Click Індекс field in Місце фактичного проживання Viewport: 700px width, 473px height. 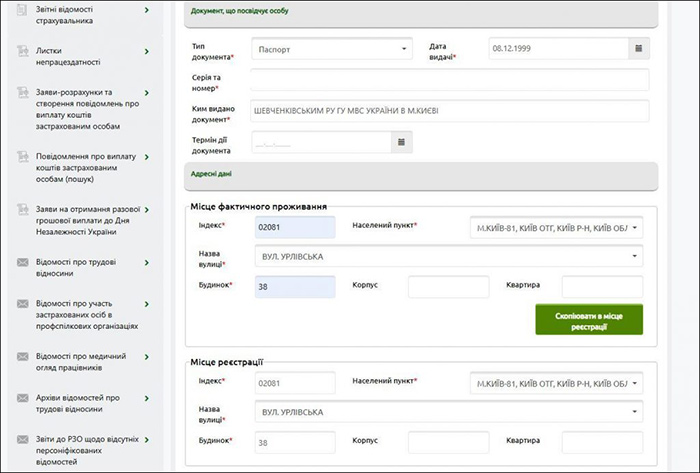(294, 228)
